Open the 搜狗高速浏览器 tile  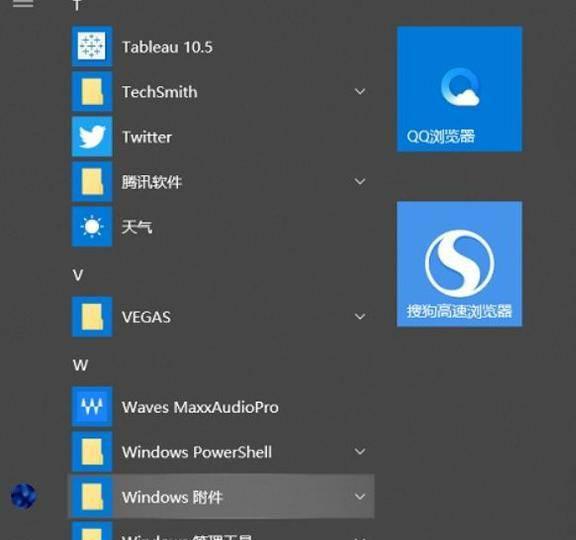coord(459,264)
